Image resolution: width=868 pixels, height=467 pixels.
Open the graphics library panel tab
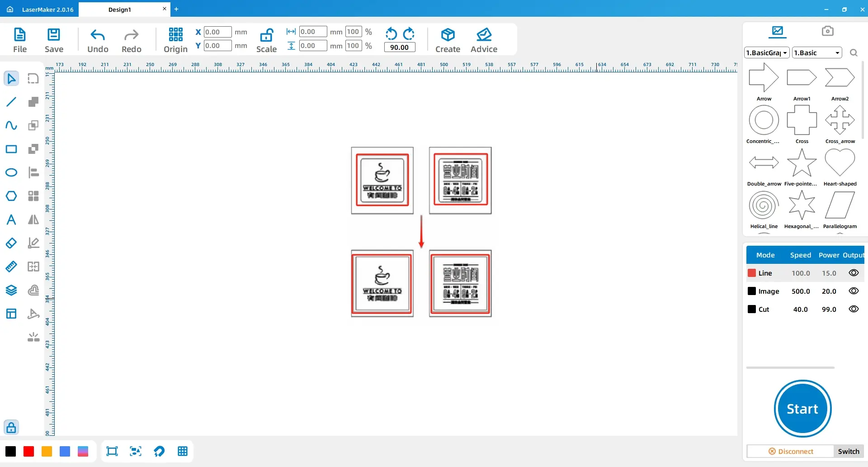(777, 31)
